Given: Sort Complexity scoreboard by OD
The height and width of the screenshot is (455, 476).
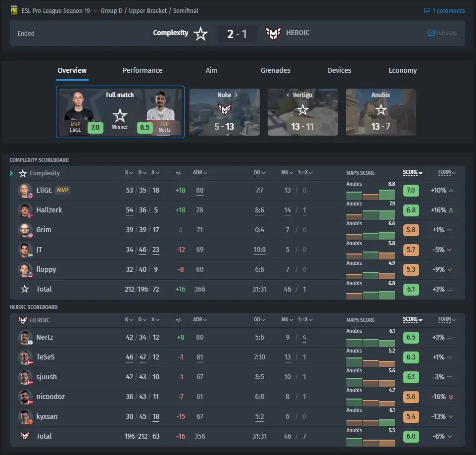Looking at the screenshot, I should point(259,173).
